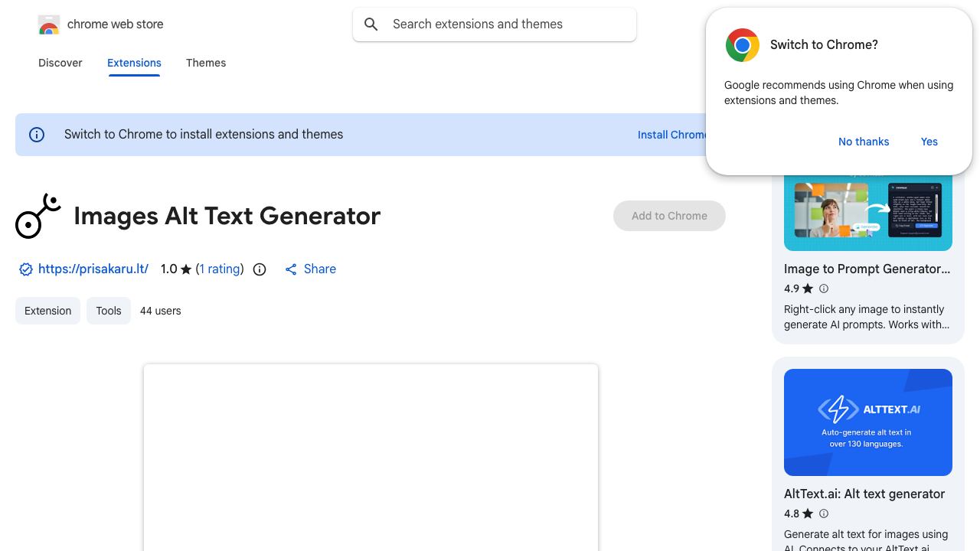Click the 44 users text

coord(161,311)
